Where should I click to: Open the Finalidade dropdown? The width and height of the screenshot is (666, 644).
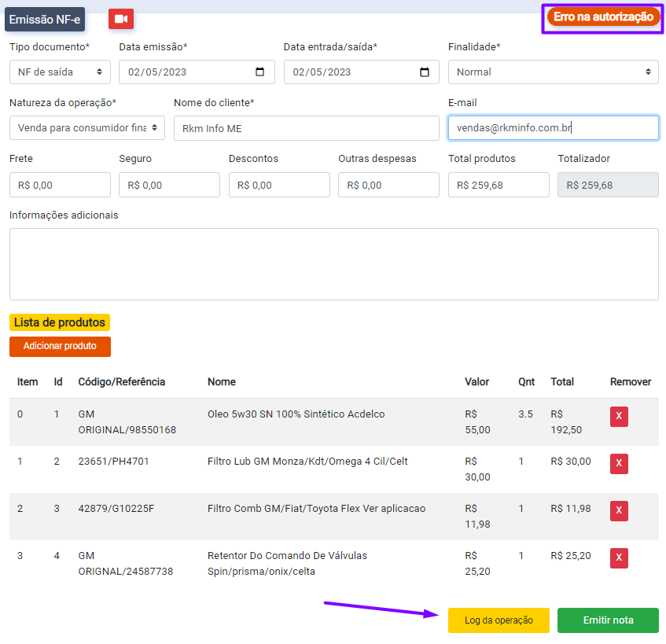(553, 72)
